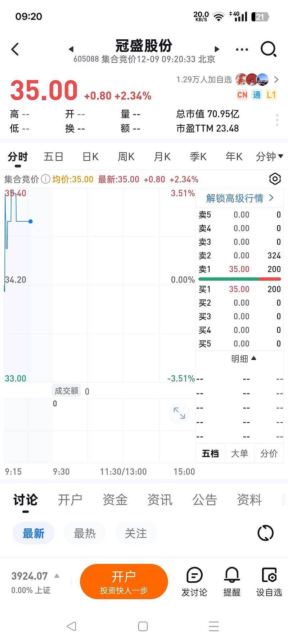Switch to previous stock with left triangle
This screenshot has height=644, width=288.
tap(71, 49)
